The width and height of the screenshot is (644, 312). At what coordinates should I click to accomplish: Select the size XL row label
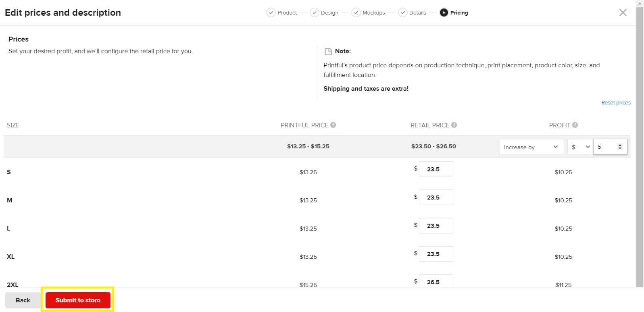point(10,257)
